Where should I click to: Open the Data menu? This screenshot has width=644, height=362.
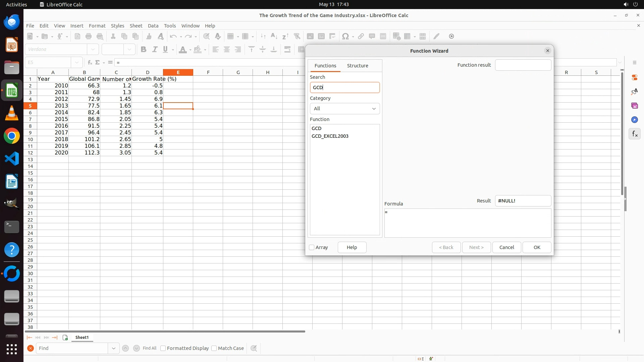(x=153, y=26)
